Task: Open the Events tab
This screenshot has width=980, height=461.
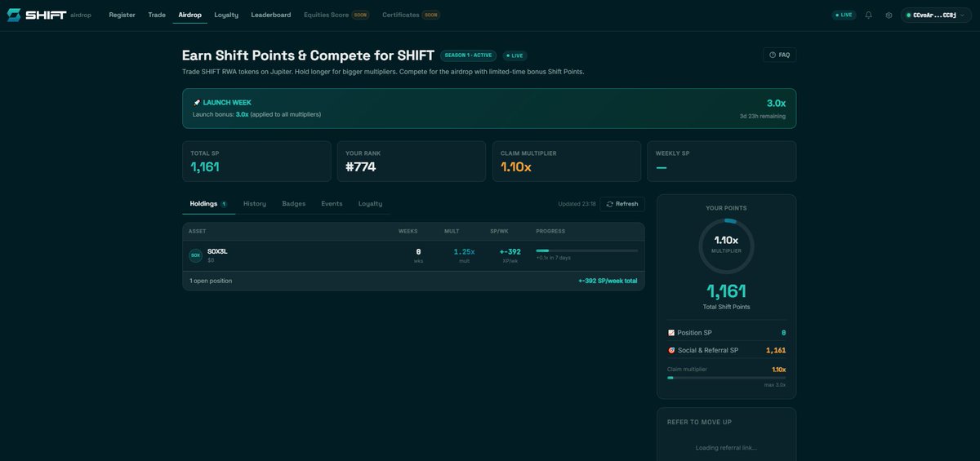Action: point(332,203)
